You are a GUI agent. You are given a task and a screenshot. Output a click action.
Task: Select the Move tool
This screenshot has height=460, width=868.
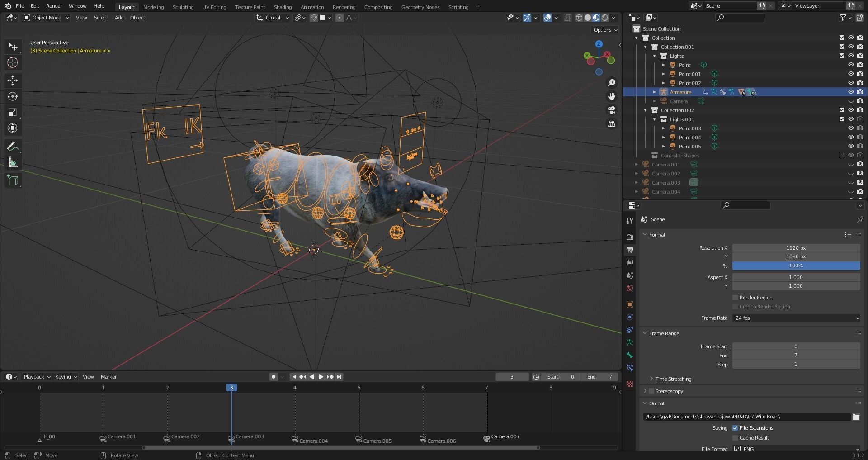(13, 81)
